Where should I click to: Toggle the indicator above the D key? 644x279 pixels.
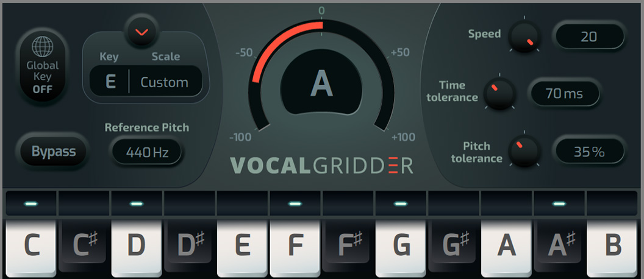pyautogui.click(x=137, y=203)
